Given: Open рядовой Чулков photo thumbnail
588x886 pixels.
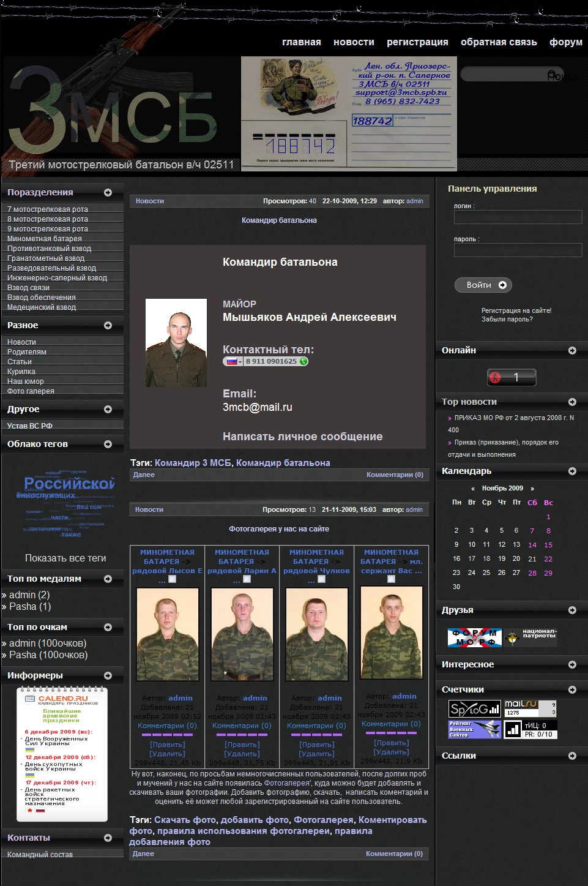Looking at the screenshot, I should pyautogui.click(x=316, y=634).
